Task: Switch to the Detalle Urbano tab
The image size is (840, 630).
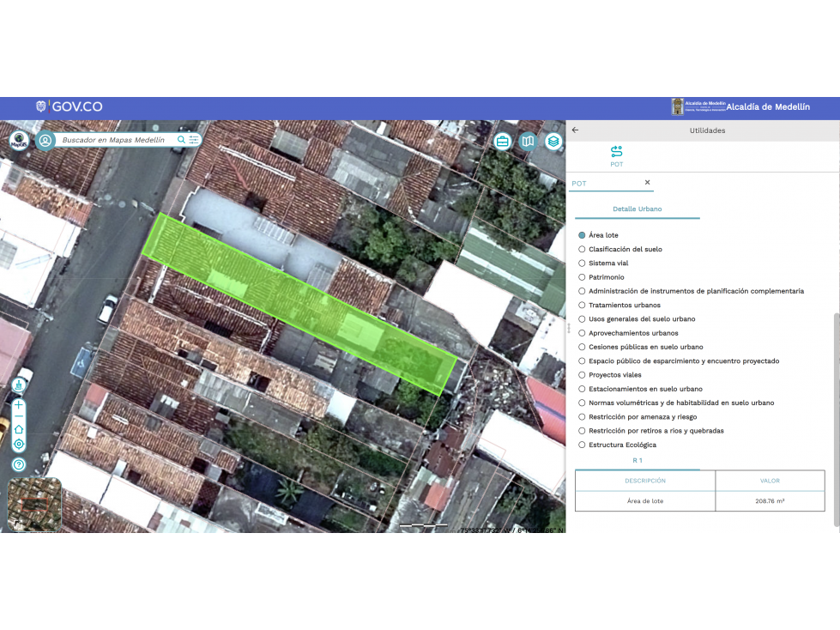Action: pos(637,209)
